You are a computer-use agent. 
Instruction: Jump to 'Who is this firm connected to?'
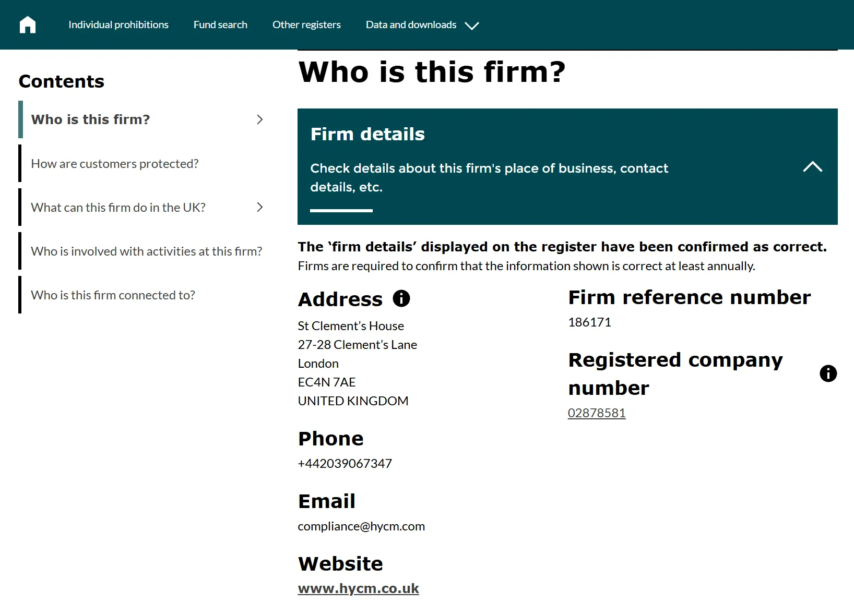pos(113,295)
